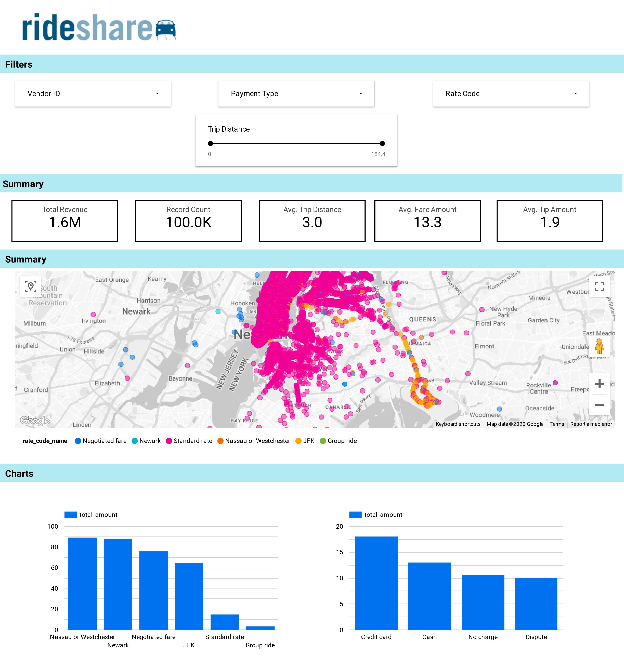
Task: Select the Total Revenue scorecard
Action: tap(65, 221)
